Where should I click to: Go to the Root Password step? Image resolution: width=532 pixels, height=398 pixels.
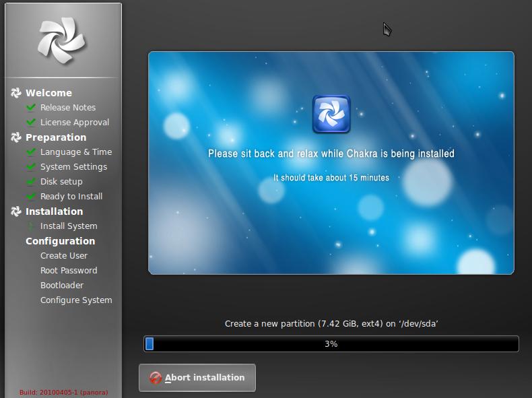coord(69,271)
